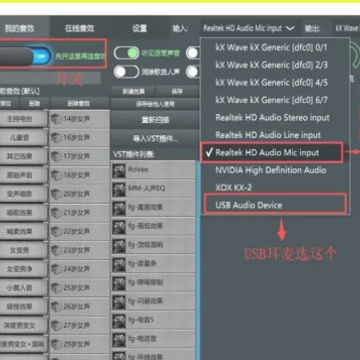Image resolution: width=360 pixels, height=360 pixels.
Task: Open the output device kX Wave dropdown
Action: (x=347, y=28)
